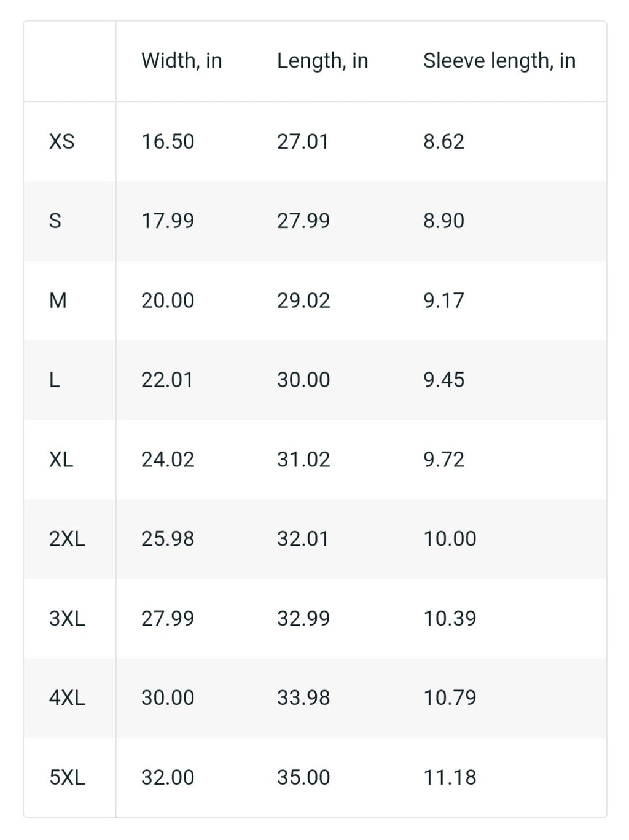The image size is (629, 840).
Task: Select the 5XL size row label
Action: (x=67, y=777)
